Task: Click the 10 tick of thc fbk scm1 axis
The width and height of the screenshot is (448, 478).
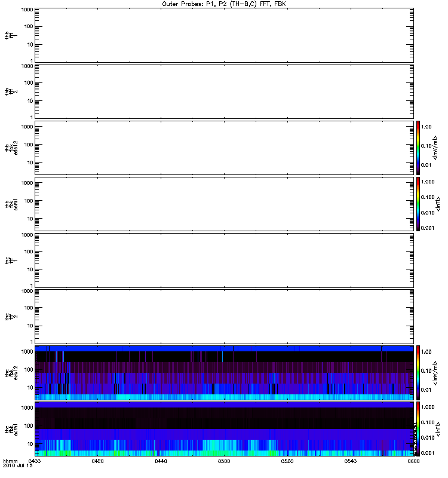Action: point(30,444)
